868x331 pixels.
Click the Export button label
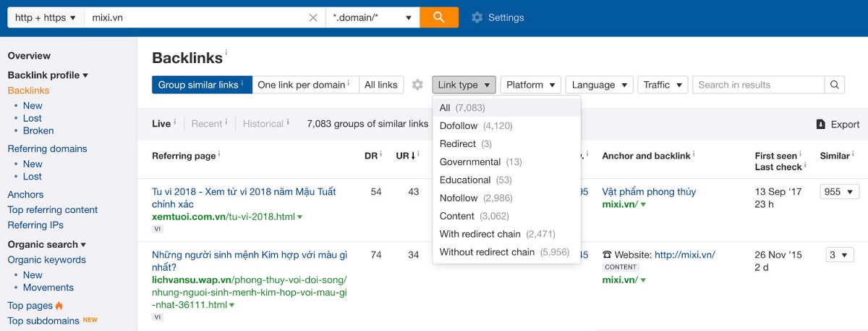[845, 125]
